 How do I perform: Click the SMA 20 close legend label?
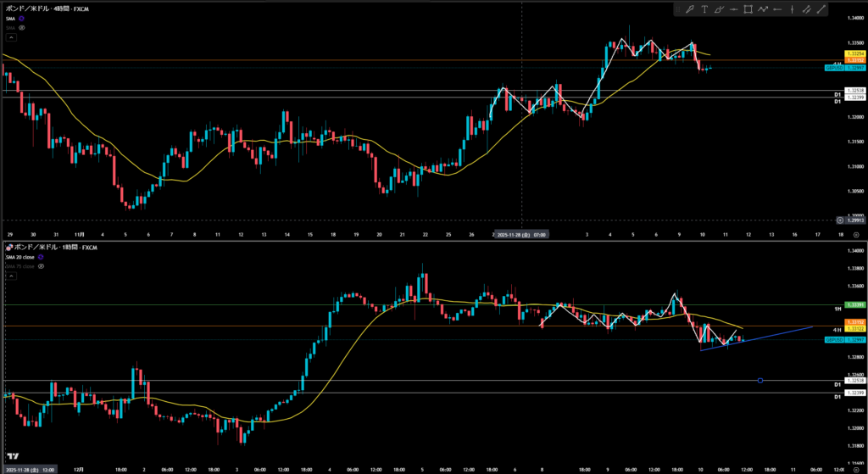click(x=21, y=257)
